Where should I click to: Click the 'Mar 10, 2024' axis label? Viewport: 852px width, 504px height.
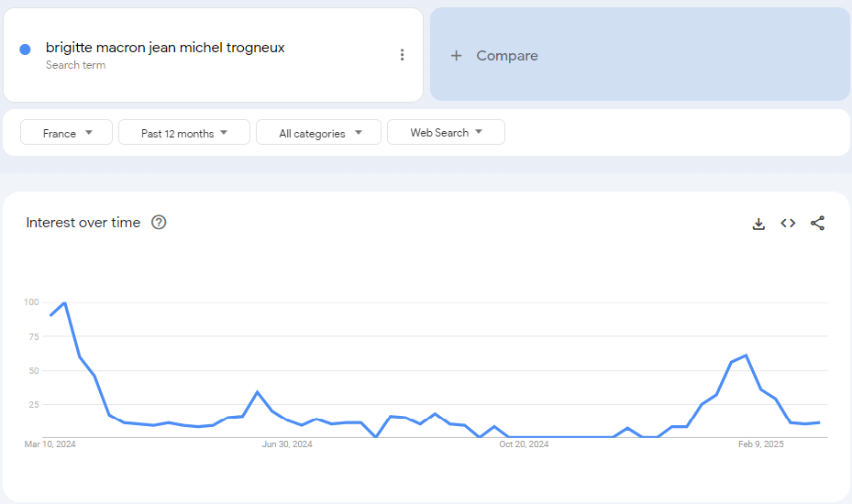click(x=50, y=444)
